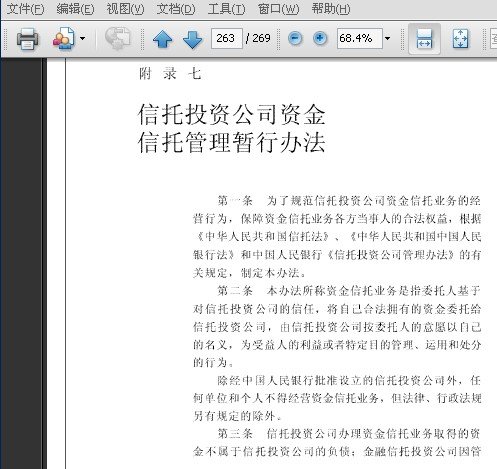Image resolution: width=497 pixels, height=469 pixels.
Task: Click the collaboration people-and-document icon
Action: pos(64,39)
